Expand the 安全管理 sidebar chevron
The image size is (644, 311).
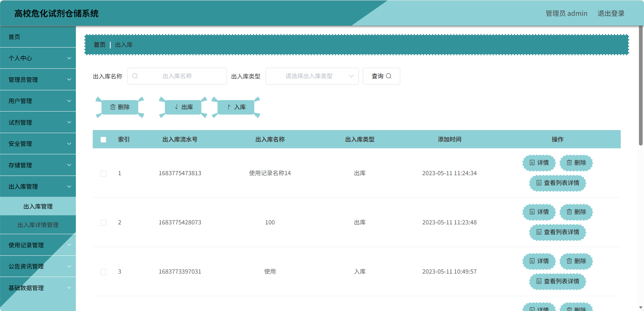point(69,144)
